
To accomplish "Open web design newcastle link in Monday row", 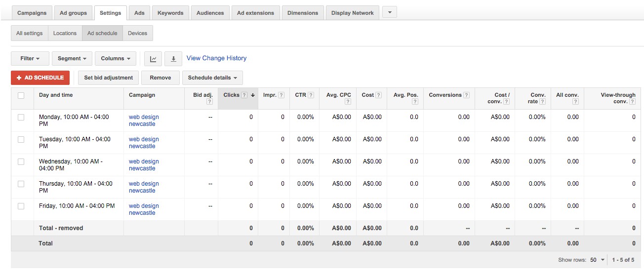I will pyautogui.click(x=144, y=120).
